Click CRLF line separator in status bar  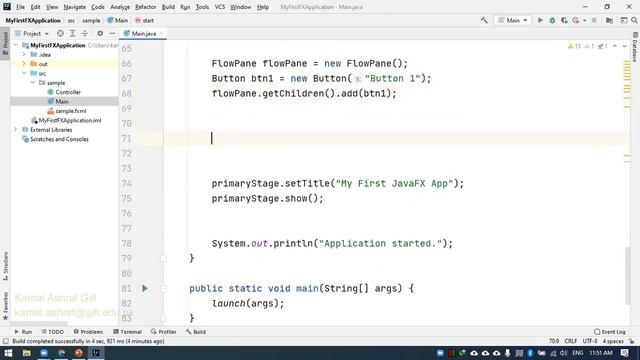pyautogui.click(x=571, y=341)
